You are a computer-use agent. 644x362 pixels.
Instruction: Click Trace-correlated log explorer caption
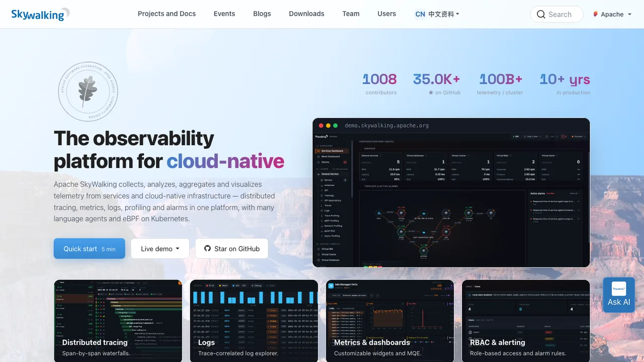click(x=238, y=353)
